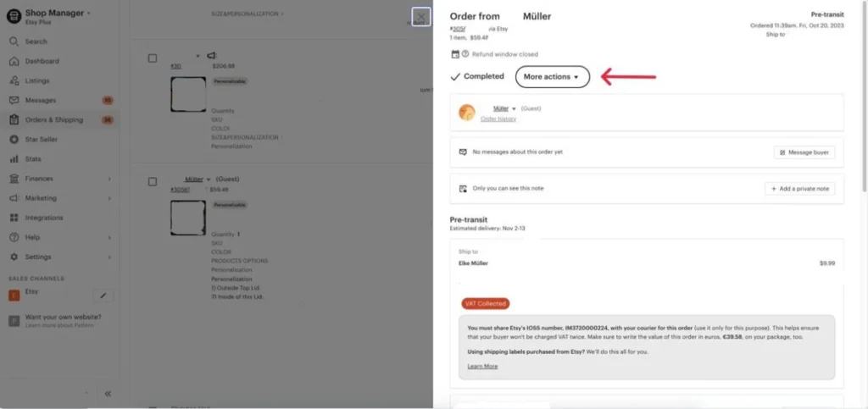868x409 pixels.
Task: Open the More actions dropdown
Action: click(553, 77)
